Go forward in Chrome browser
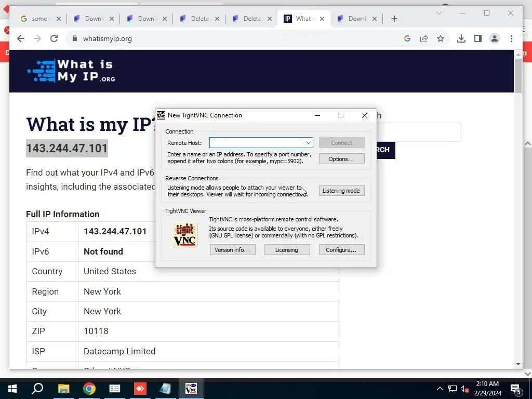This screenshot has height=399, width=532. 37,38
